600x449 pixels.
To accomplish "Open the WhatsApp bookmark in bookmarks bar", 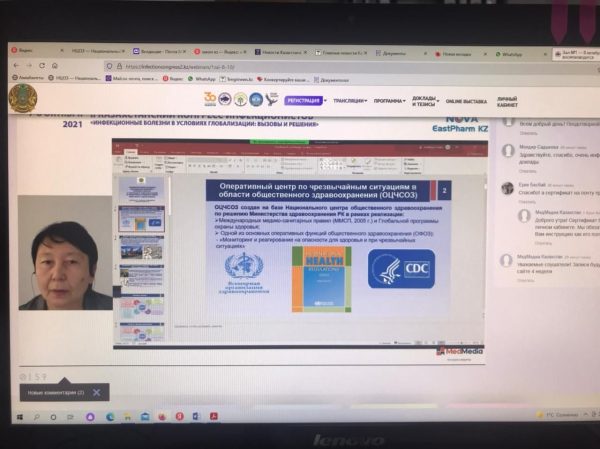I will tap(204, 77).
